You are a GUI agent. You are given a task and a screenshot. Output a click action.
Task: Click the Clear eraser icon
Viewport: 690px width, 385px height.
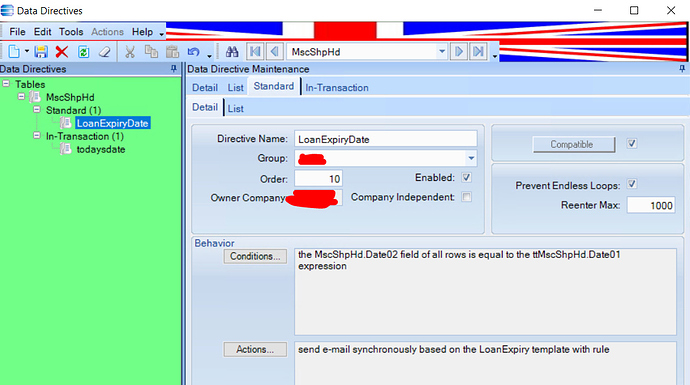(x=104, y=52)
